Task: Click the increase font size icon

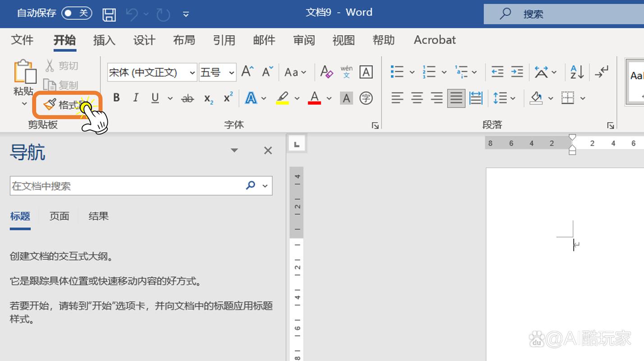Action: coord(248,71)
